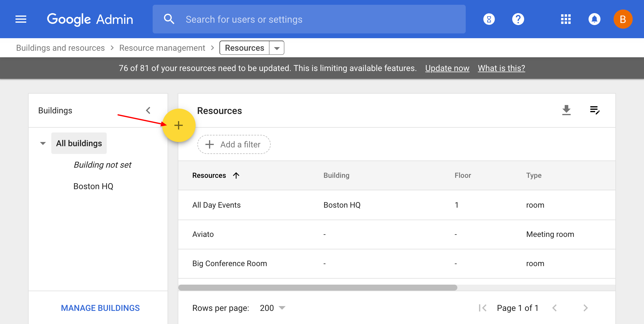This screenshot has width=644, height=324.
Task: Click the horizontal table scrollbar
Action: (318, 288)
